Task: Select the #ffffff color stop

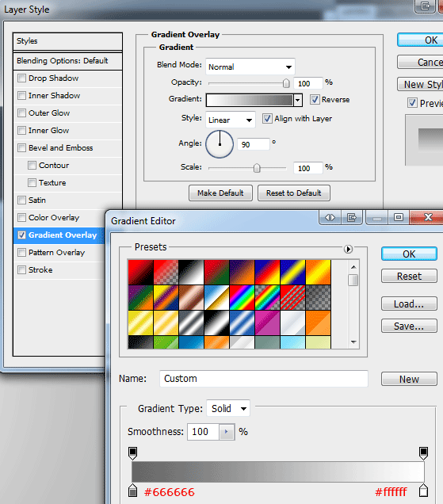Action: 424,491
